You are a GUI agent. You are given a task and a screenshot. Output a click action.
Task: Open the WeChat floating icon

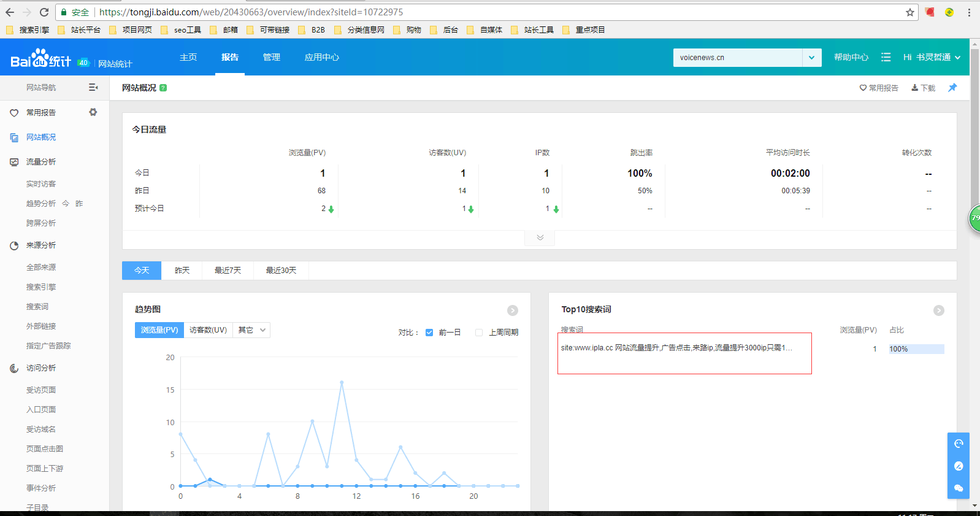click(959, 488)
